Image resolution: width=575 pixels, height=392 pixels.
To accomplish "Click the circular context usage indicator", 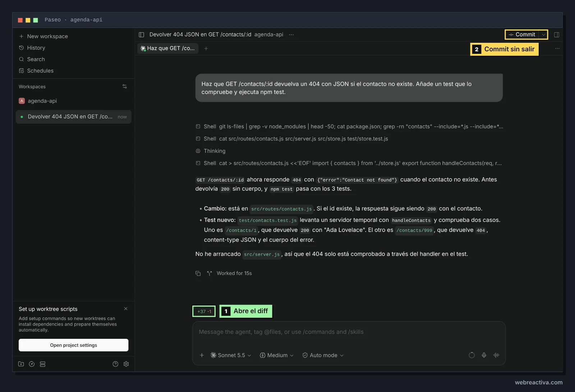I will (472, 355).
